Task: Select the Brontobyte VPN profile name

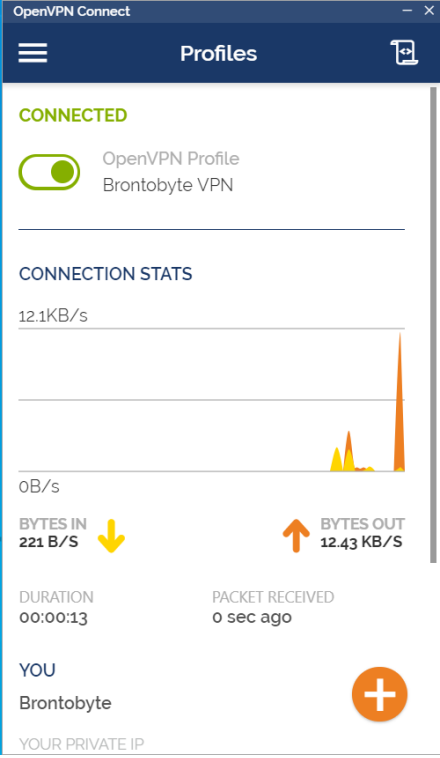Action: (x=168, y=185)
